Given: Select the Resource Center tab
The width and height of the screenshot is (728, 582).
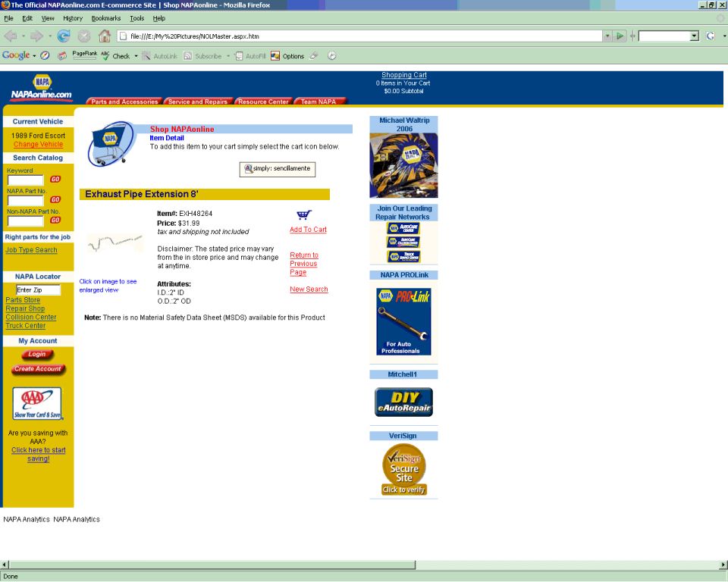Looking at the screenshot, I should (263, 102).
